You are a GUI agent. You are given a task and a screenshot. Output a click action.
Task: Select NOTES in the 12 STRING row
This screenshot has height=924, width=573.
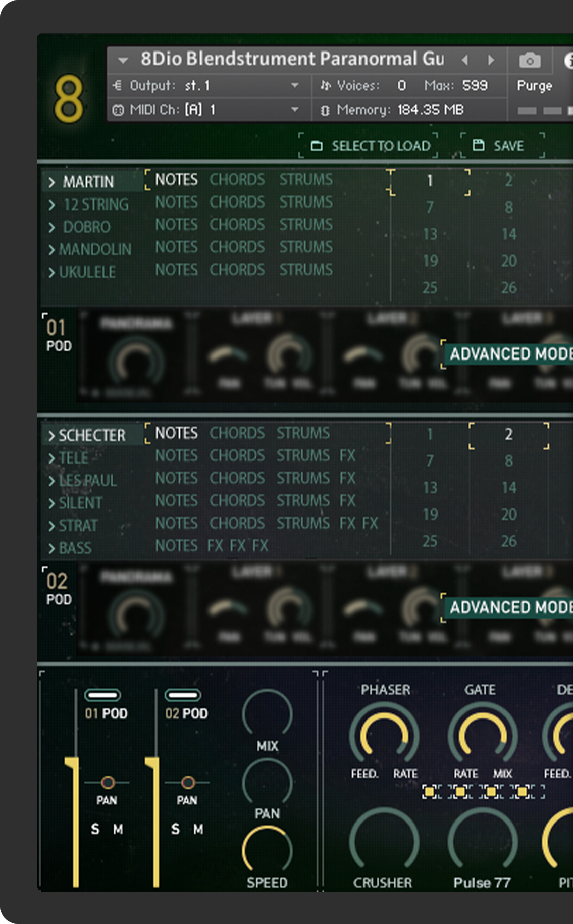coord(176,202)
